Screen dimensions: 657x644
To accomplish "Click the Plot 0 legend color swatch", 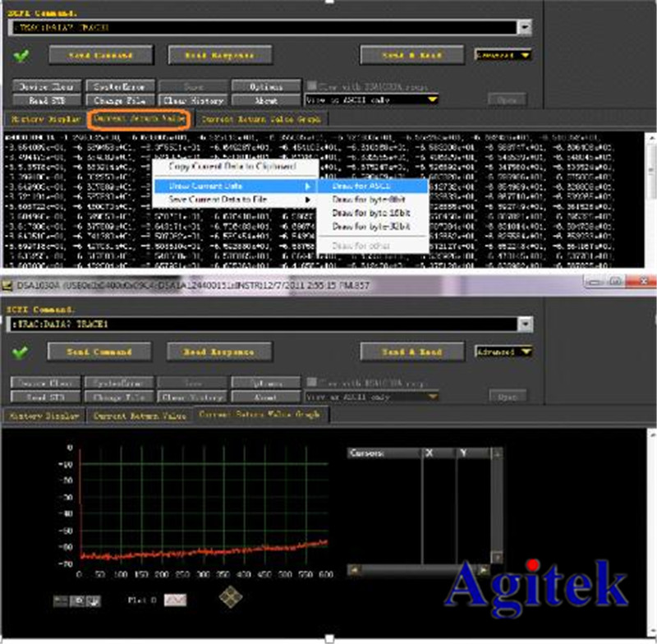I will click(x=175, y=600).
